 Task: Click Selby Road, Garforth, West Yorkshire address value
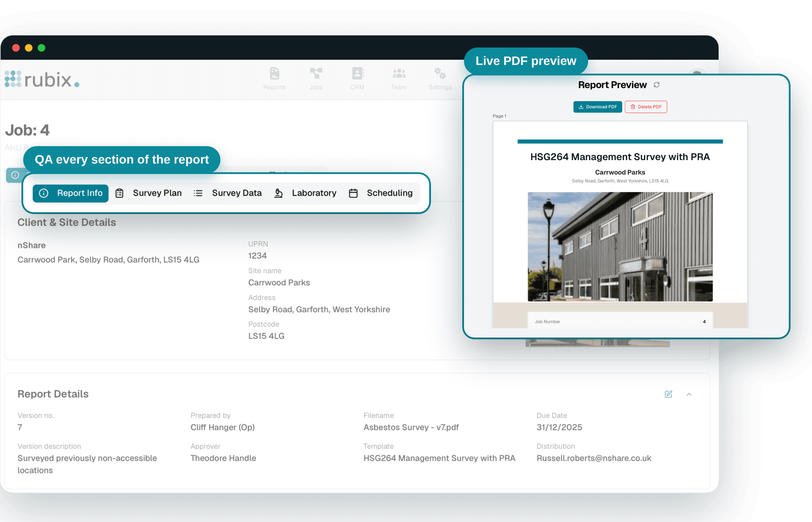(319, 309)
